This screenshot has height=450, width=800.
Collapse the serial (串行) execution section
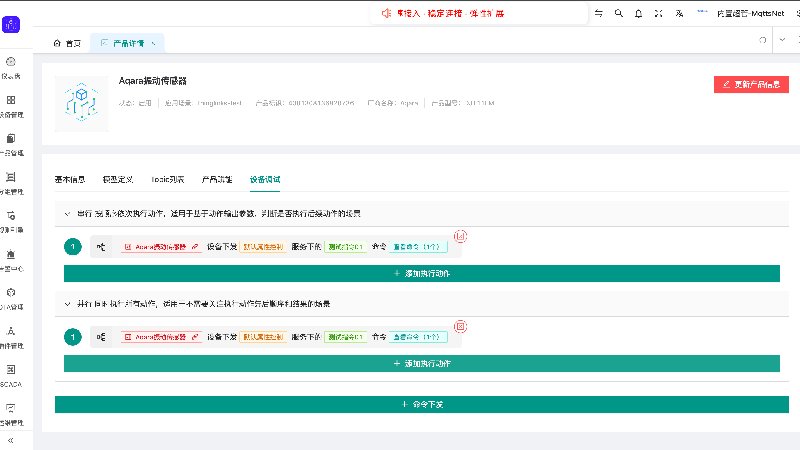pyautogui.click(x=67, y=214)
